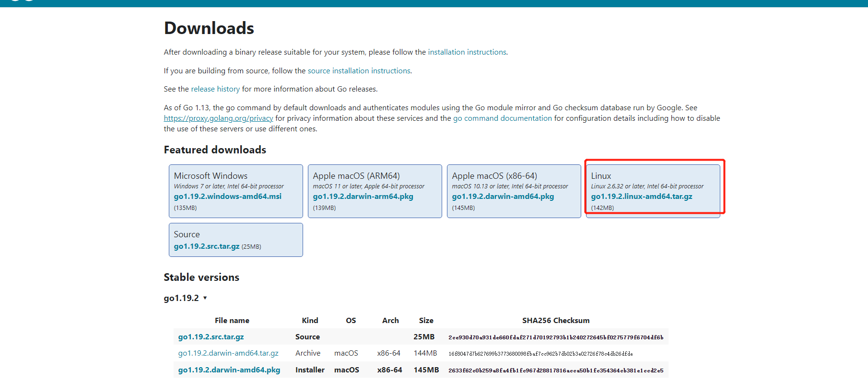Click the checksum of go1.19.2.src.tar.gz
The image size is (868, 382).
coord(556,337)
